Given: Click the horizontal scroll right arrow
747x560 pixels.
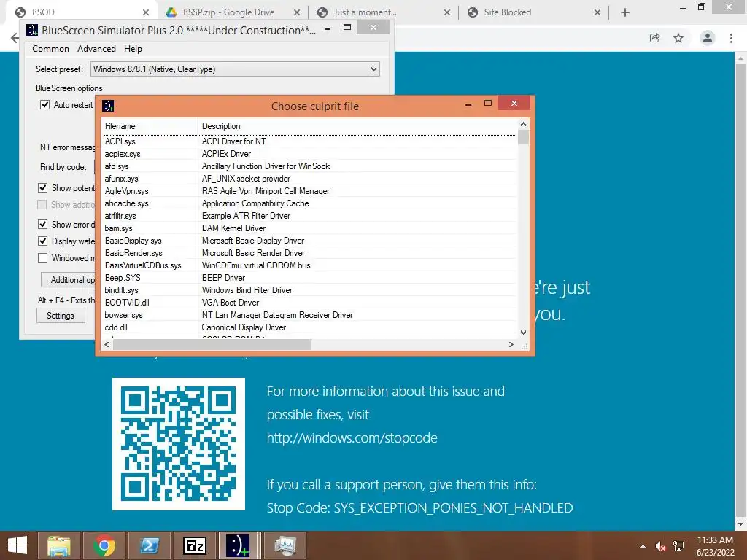Looking at the screenshot, I should pos(511,344).
